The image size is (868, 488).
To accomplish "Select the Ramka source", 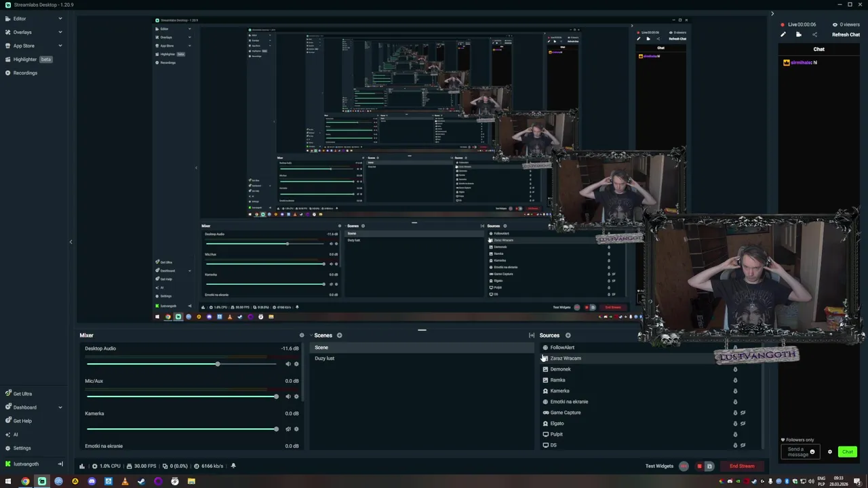I will [x=557, y=380].
